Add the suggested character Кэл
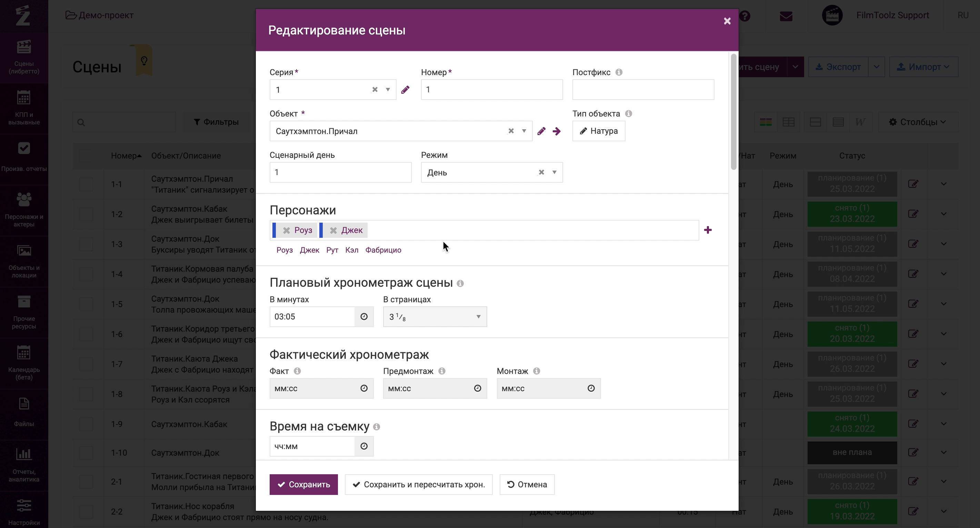The image size is (980, 528). (x=351, y=250)
